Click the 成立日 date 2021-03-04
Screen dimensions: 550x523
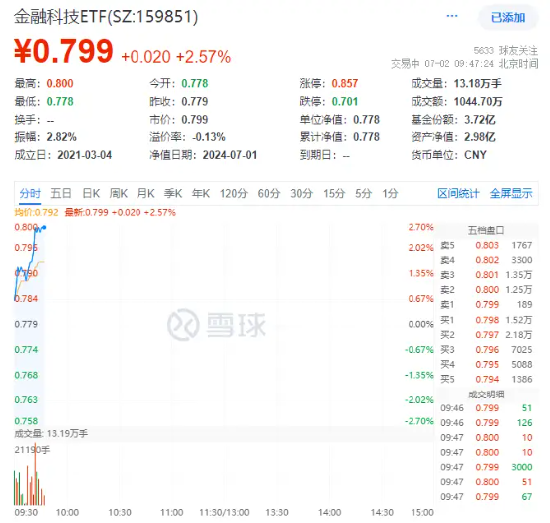coord(85,155)
